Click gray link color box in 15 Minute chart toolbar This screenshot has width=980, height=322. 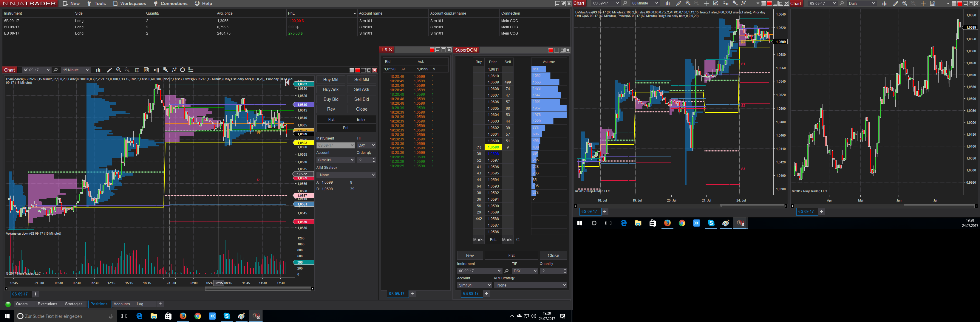(352, 70)
